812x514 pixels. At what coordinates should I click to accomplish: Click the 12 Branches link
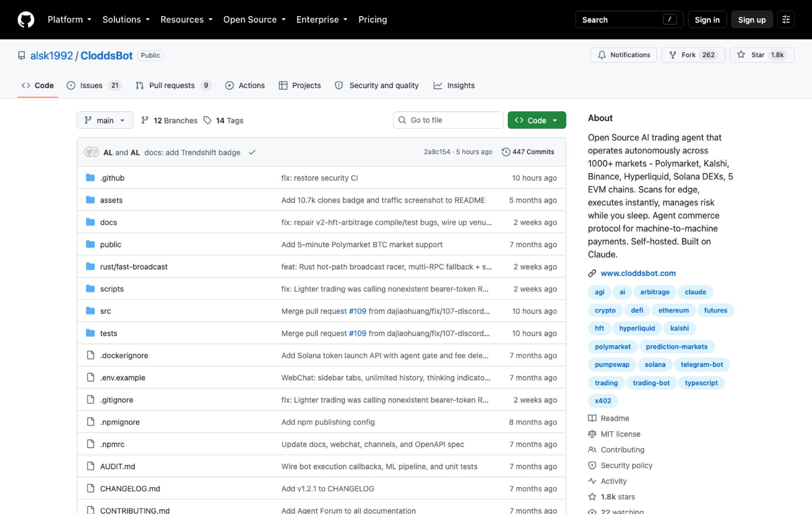(x=169, y=120)
